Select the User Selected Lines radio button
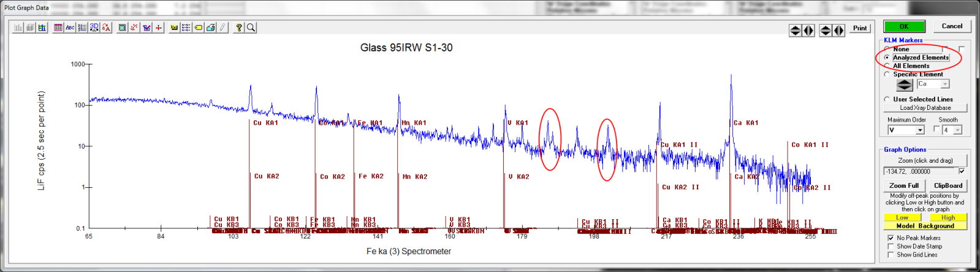980x272 pixels. (x=887, y=99)
